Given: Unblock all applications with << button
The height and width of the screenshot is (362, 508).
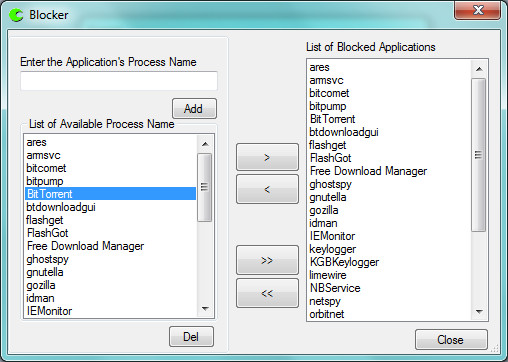Looking at the screenshot, I should (x=267, y=293).
